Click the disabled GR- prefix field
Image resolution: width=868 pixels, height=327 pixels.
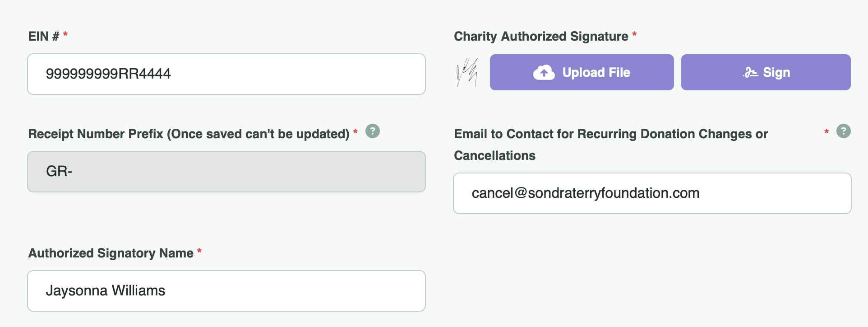coord(226,172)
